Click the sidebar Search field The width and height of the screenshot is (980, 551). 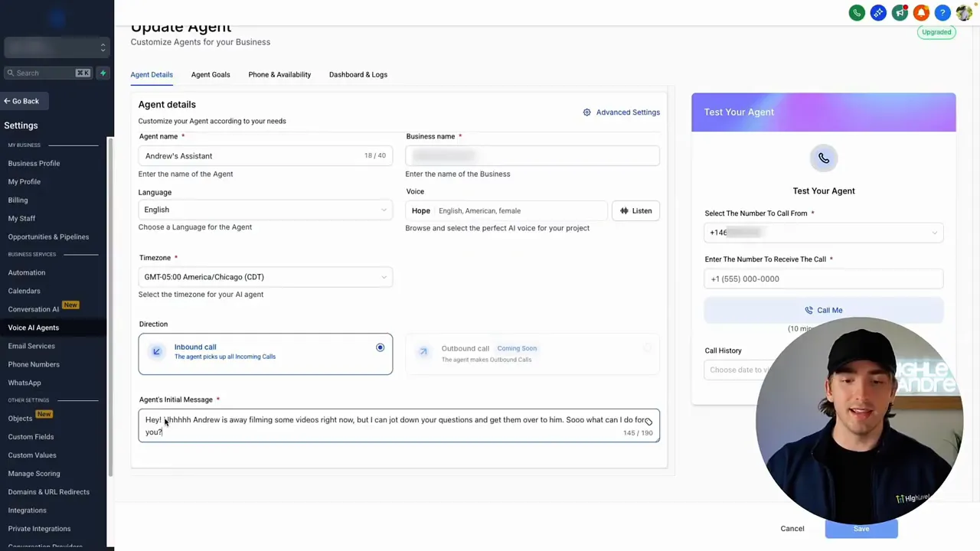50,73
